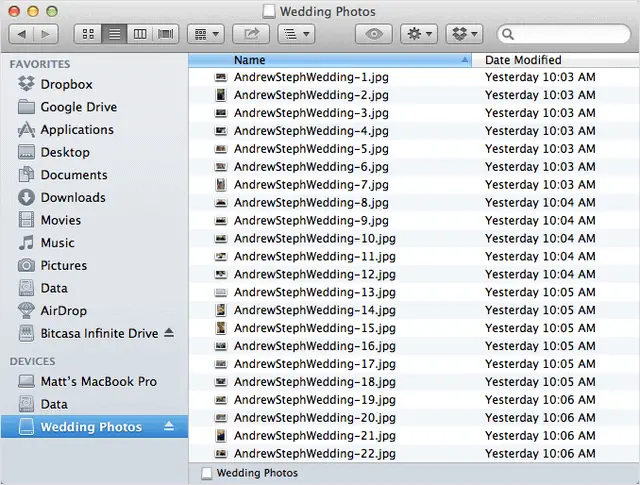Eject the Wedding Photos volume
This screenshot has height=485, width=640.
point(169,427)
